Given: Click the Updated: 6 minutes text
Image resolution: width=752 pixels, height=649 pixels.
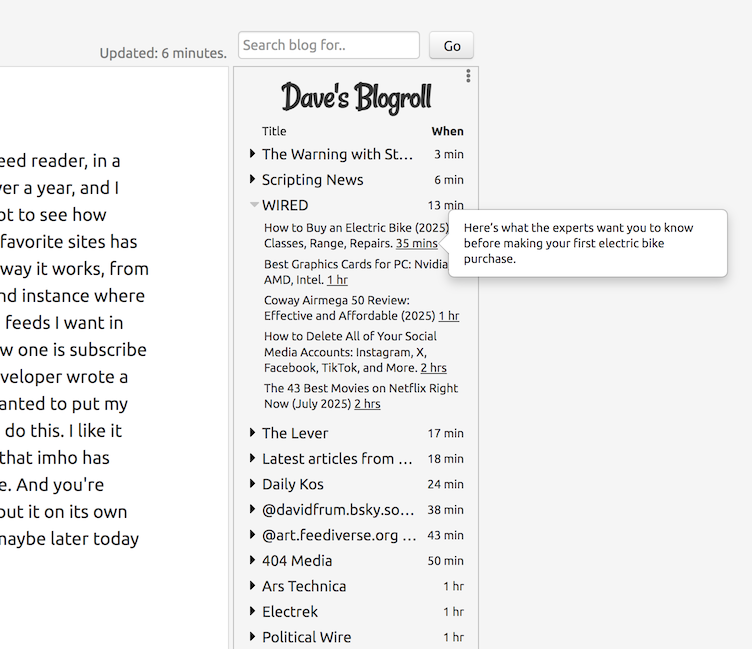Looking at the screenshot, I should pos(163,53).
